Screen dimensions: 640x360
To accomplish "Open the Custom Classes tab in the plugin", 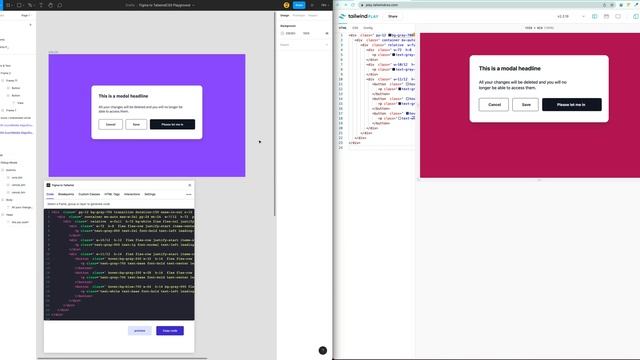I will pyautogui.click(x=89, y=194).
